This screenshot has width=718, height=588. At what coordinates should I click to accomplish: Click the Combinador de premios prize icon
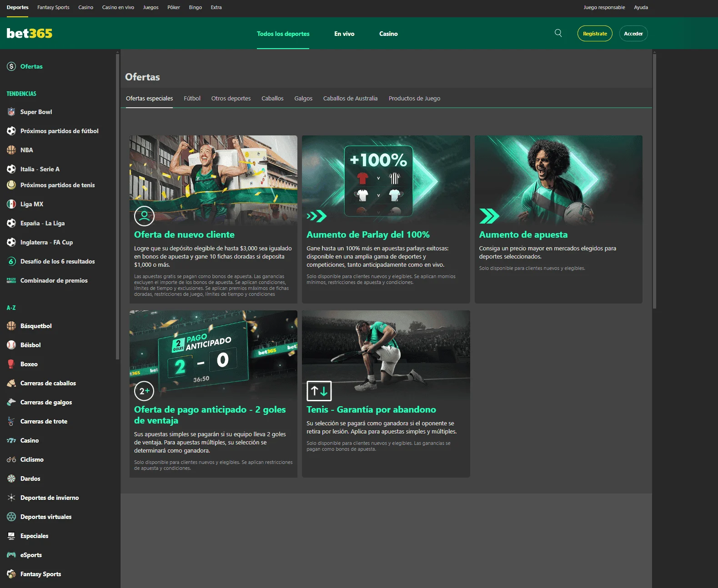click(11, 280)
